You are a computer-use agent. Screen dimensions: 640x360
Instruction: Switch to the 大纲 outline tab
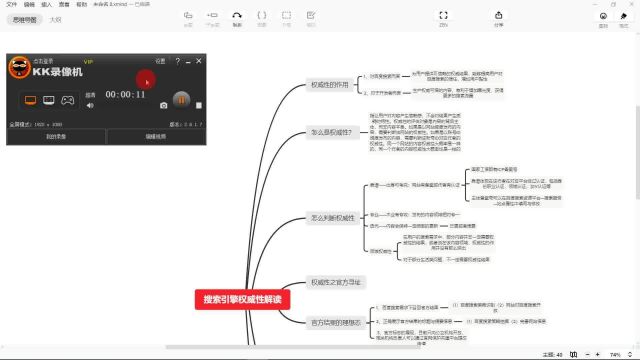click(55, 20)
